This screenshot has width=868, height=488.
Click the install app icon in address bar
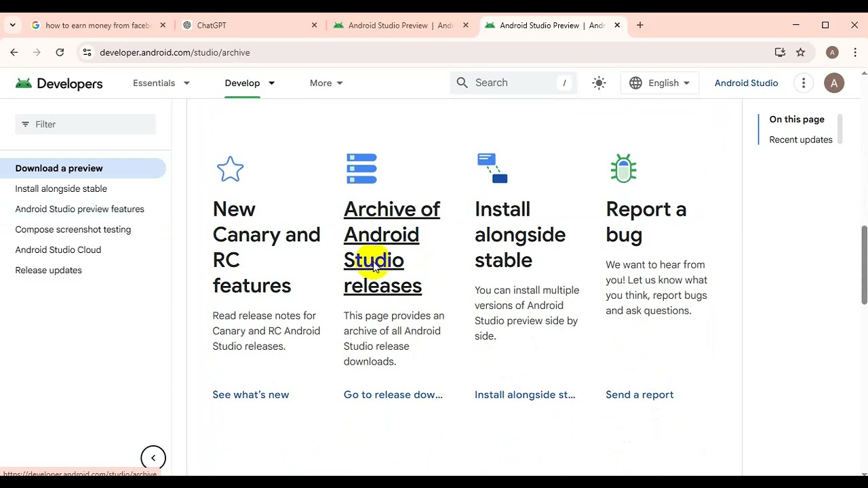(x=780, y=52)
